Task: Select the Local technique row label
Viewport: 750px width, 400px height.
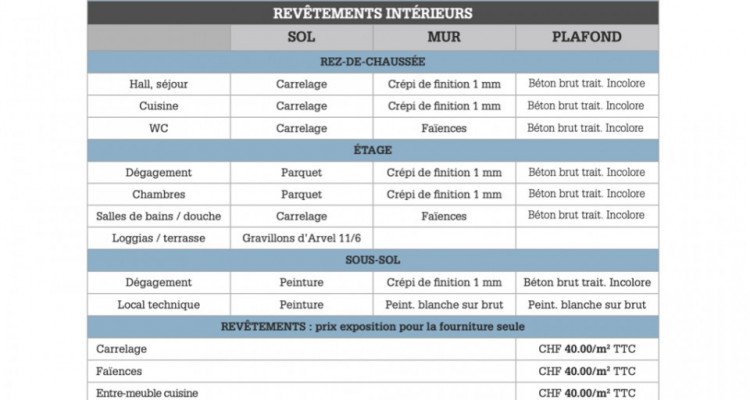Action: tap(158, 304)
